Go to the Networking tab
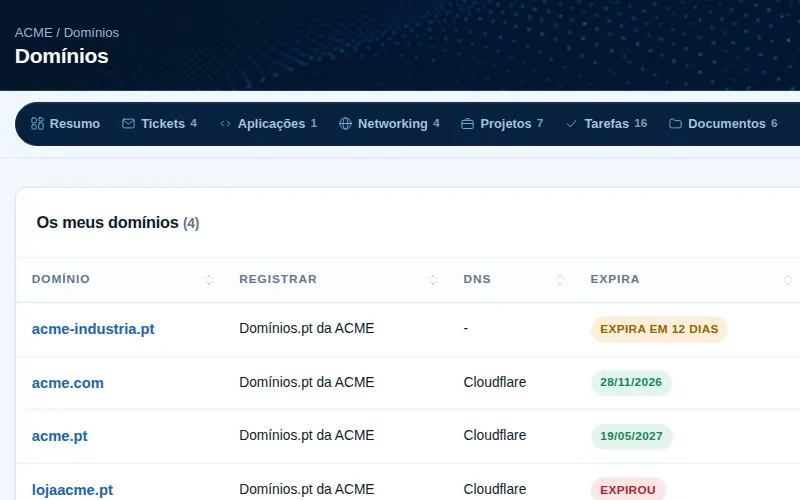The height and width of the screenshot is (500, 800). [389, 123]
